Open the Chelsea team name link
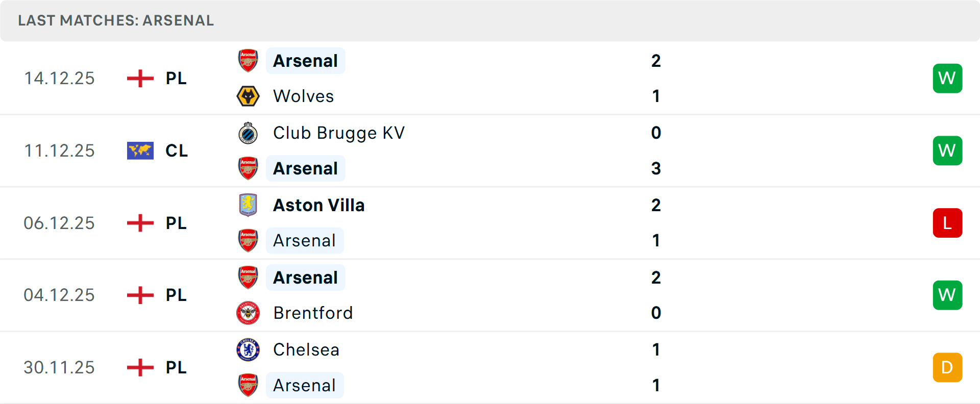The image size is (980, 404). coord(306,350)
